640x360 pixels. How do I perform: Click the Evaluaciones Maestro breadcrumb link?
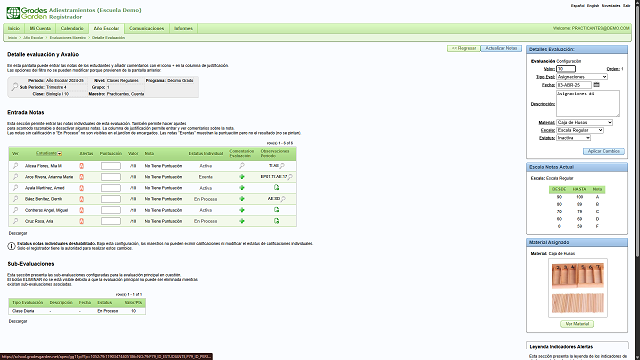pyautogui.click(x=68, y=38)
